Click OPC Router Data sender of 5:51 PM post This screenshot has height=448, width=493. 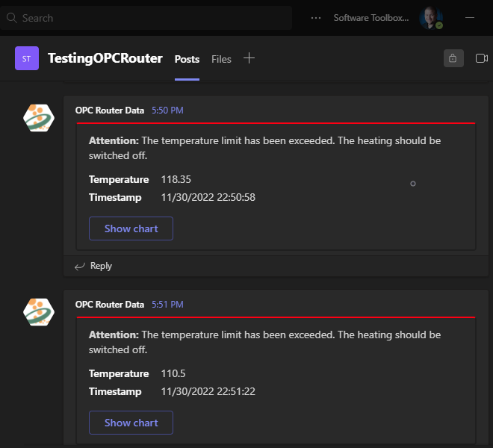[109, 305]
